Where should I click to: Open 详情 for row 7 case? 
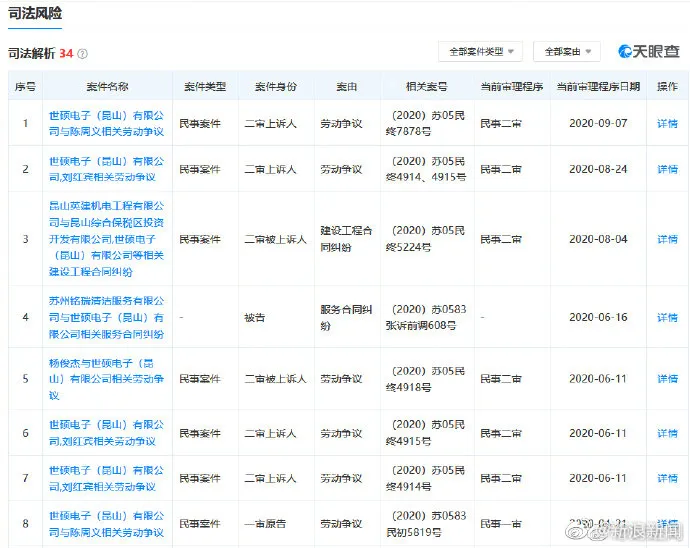click(667, 479)
